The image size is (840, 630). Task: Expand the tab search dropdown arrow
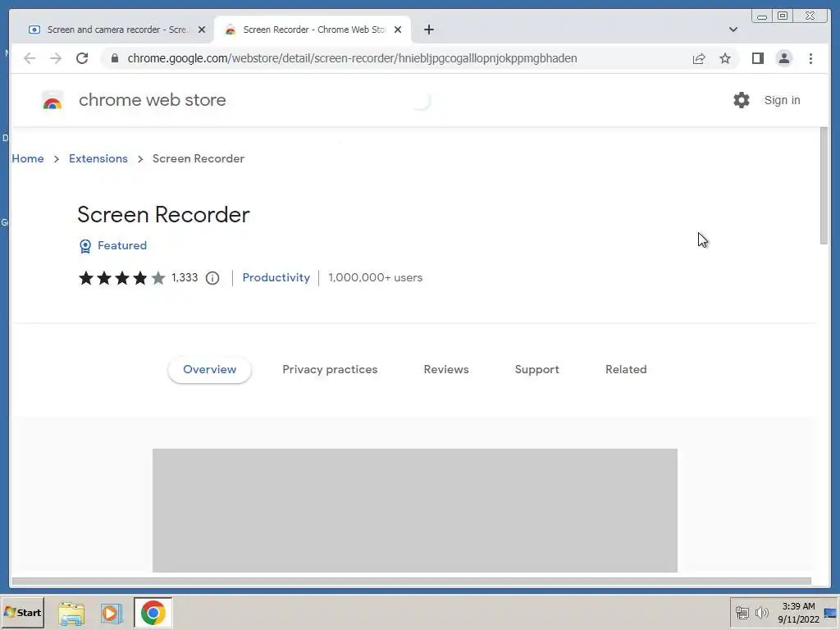pyautogui.click(x=733, y=30)
